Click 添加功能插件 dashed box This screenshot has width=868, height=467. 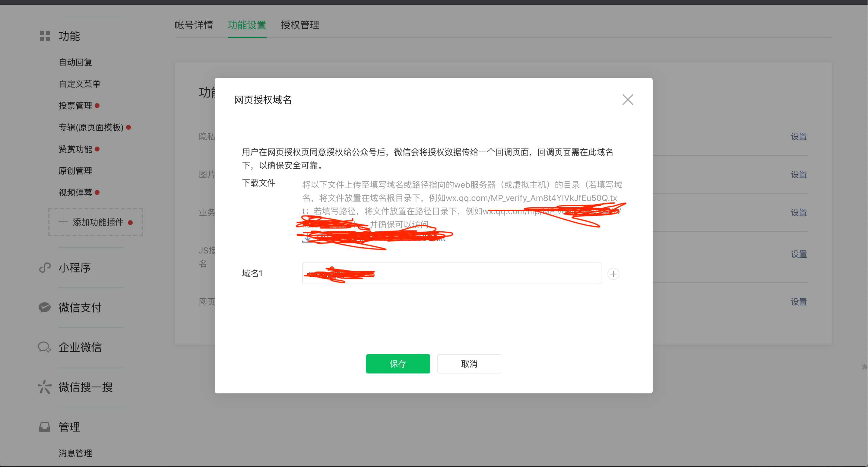coord(95,222)
